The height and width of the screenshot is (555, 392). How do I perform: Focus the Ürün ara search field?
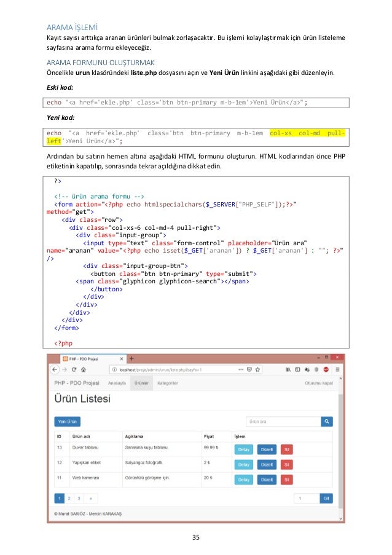(x=283, y=421)
